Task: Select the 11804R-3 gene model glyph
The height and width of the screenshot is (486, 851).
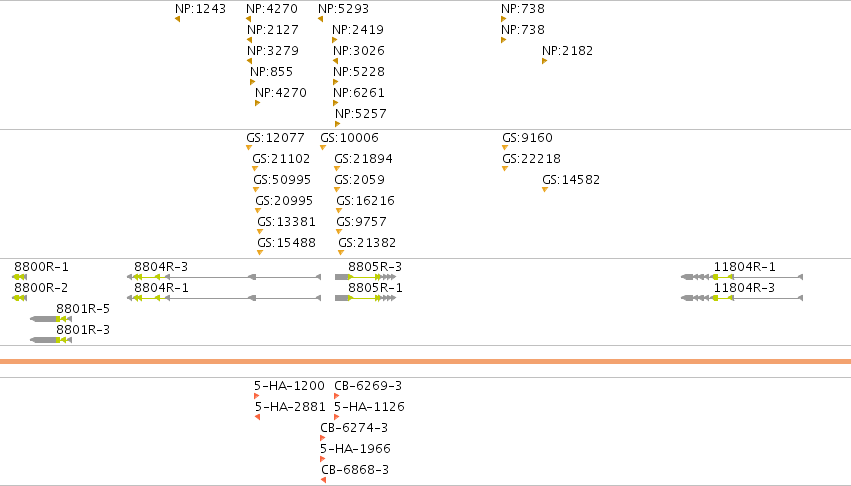Action: (742, 298)
